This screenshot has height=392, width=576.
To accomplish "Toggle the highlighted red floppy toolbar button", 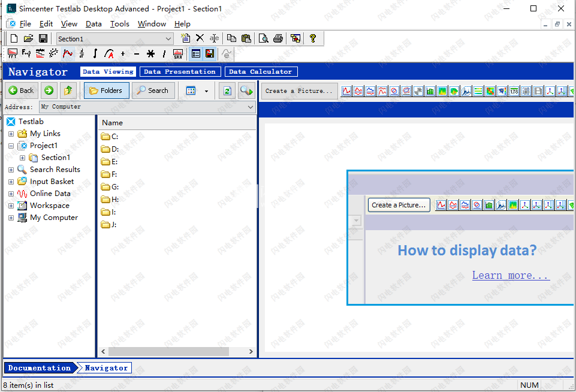I will (210, 54).
